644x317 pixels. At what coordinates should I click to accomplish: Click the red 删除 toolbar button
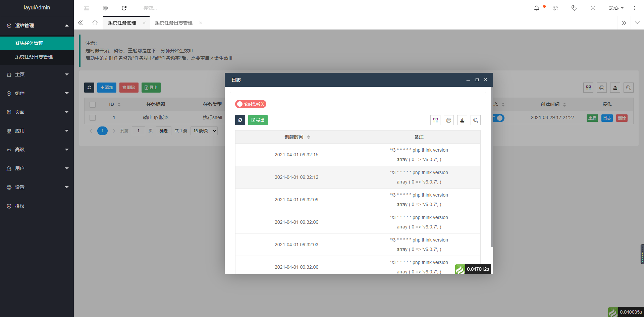pos(129,88)
